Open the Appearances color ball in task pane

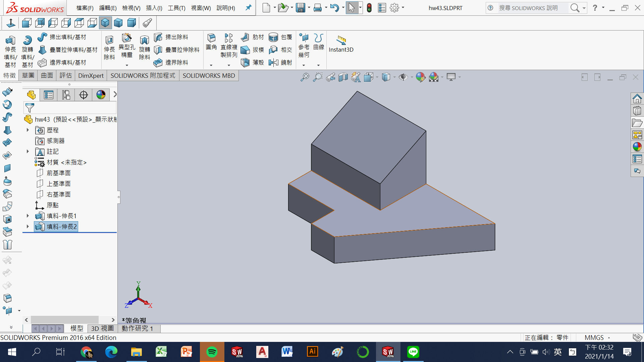637,147
